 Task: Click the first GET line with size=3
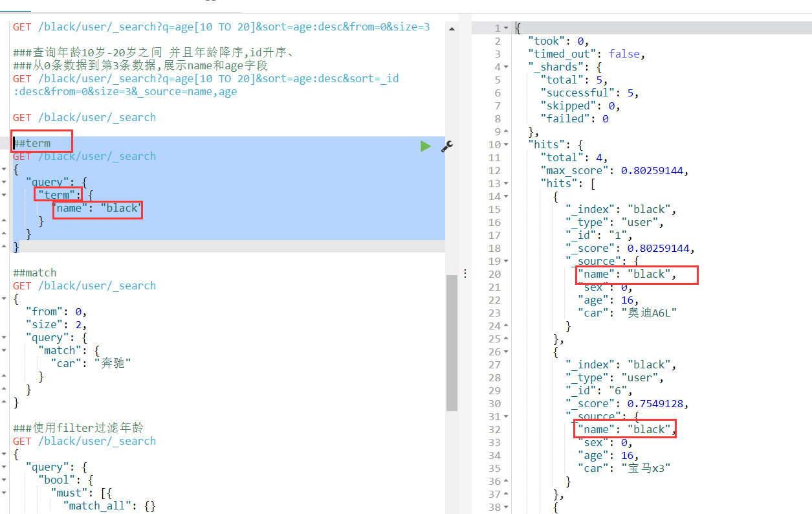coord(221,27)
